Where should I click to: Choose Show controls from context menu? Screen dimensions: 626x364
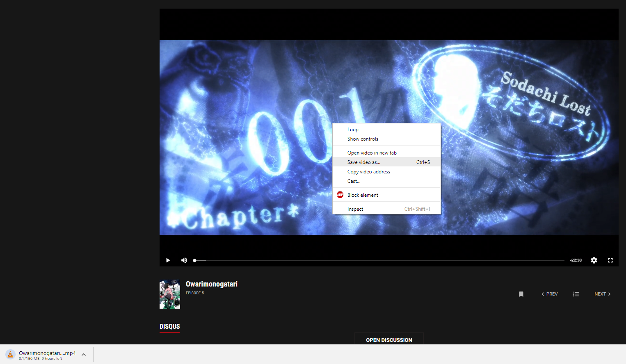coord(386,139)
